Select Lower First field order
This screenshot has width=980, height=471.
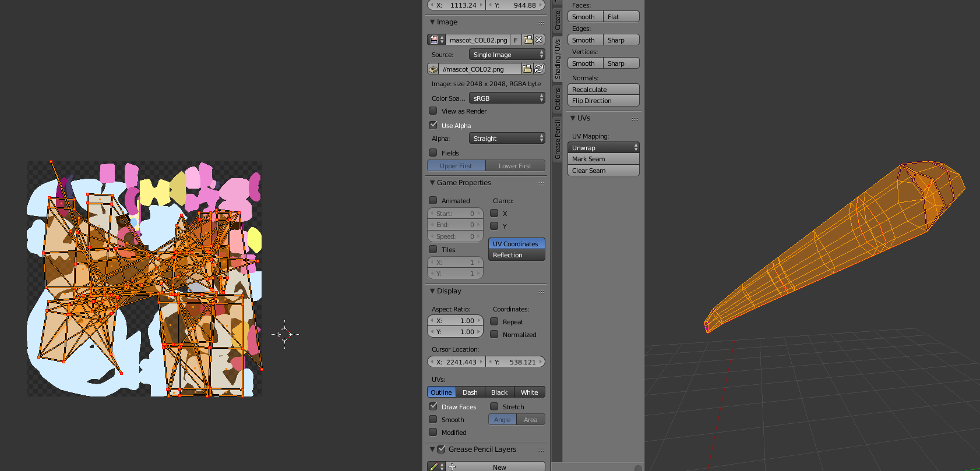coord(516,165)
